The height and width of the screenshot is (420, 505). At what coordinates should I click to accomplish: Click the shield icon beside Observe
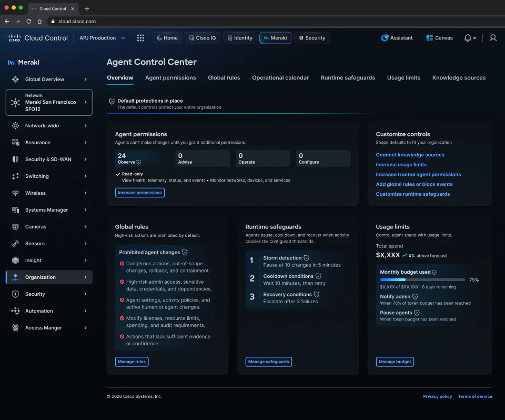(138, 162)
